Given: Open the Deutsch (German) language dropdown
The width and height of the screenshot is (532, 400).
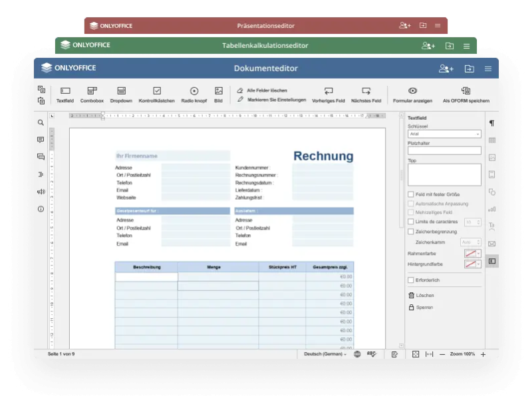Looking at the screenshot, I should point(325,354).
